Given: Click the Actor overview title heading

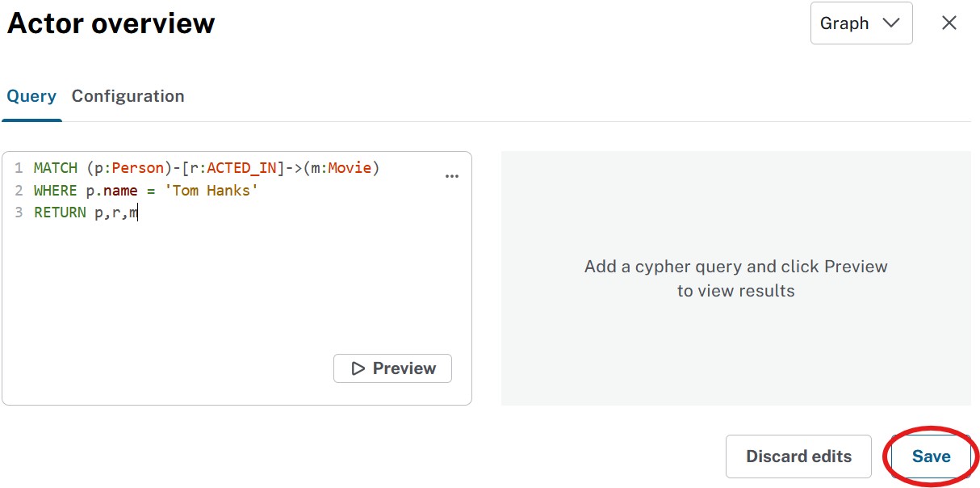Looking at the screenshot, I should [111, 23].
